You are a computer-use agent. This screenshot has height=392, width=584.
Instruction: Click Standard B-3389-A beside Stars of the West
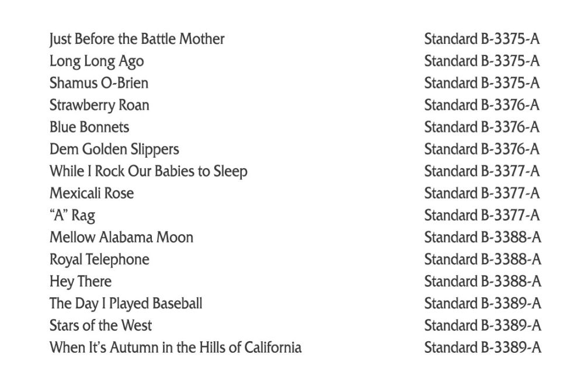point(482,325)
